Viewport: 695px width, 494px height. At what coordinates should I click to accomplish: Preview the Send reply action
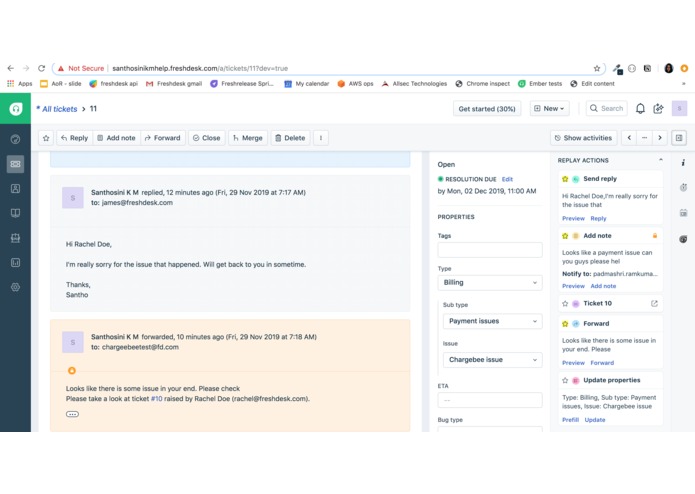[573, 218]
